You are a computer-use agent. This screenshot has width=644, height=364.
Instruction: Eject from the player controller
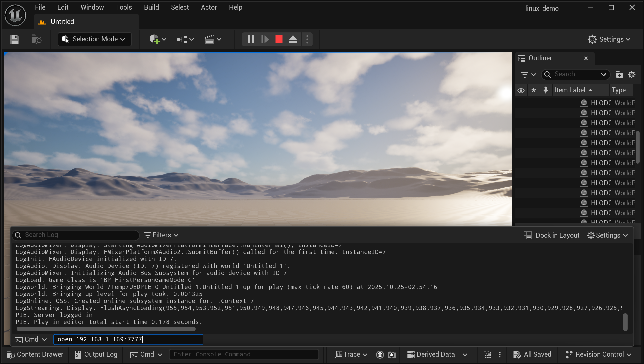click(x=293, y=39)
